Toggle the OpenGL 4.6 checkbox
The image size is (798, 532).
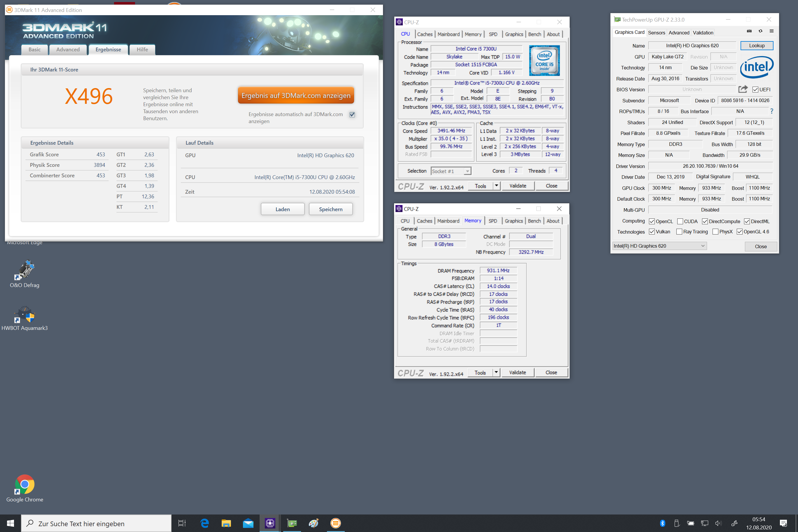point(739,231)
